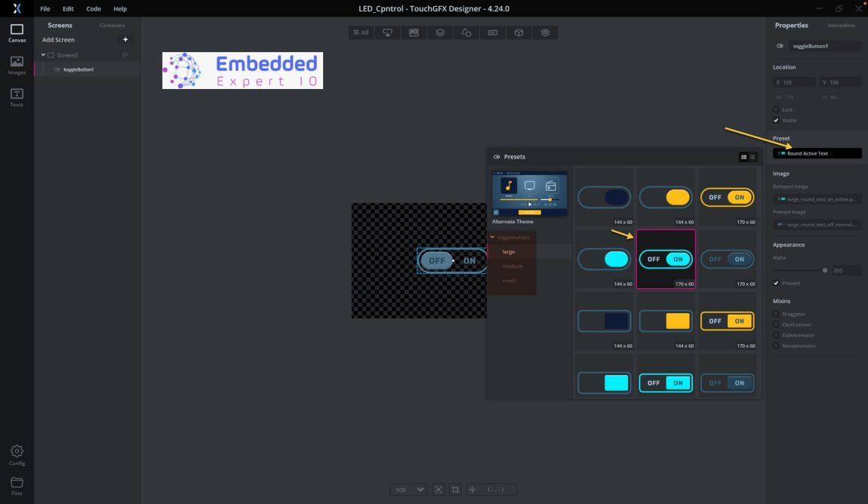This screenshot has height=504, width=868.
Task: Click the 'All' widget filter in the toolbar
Action: (x=362, y=32)
